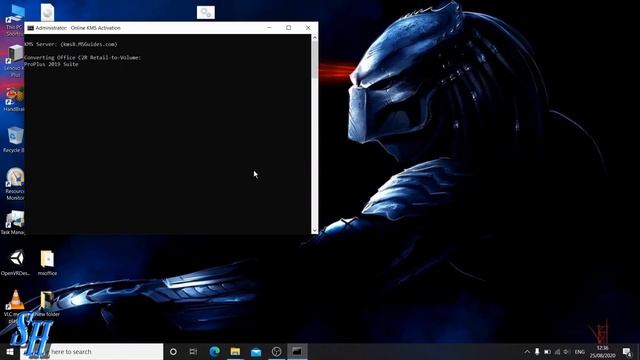Open the Mail app from the taskbar
Viewport: 640px width, 360px height.
(256, 351)
